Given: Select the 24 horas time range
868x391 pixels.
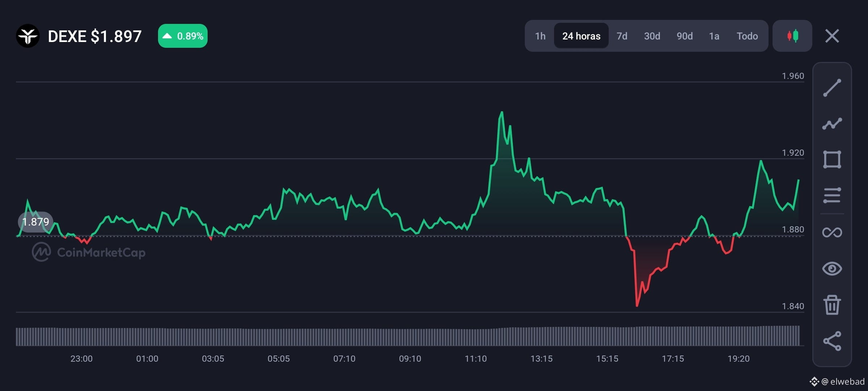Looking at the screenshot, I should pyautogui.click(x=581, y=36).
